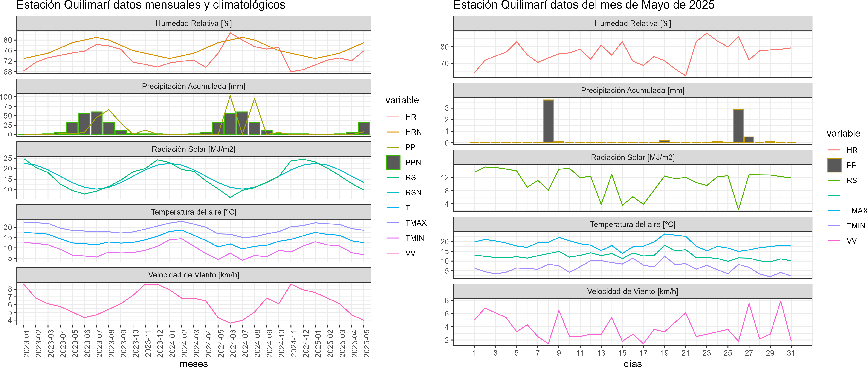Click the PP bar swatch in May 2025 legend
The image size is (868, 367).
(x=834, y=165)
